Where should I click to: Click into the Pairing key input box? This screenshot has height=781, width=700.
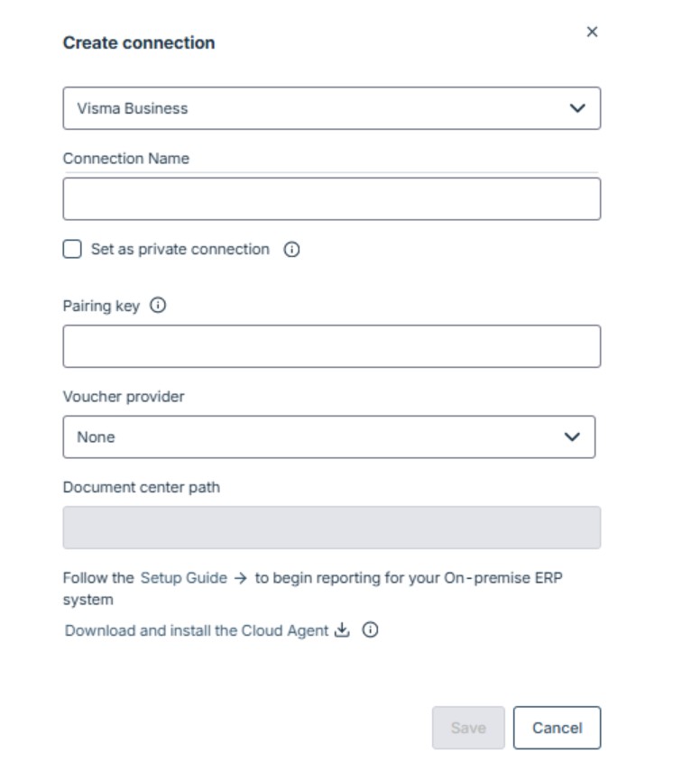331,346
